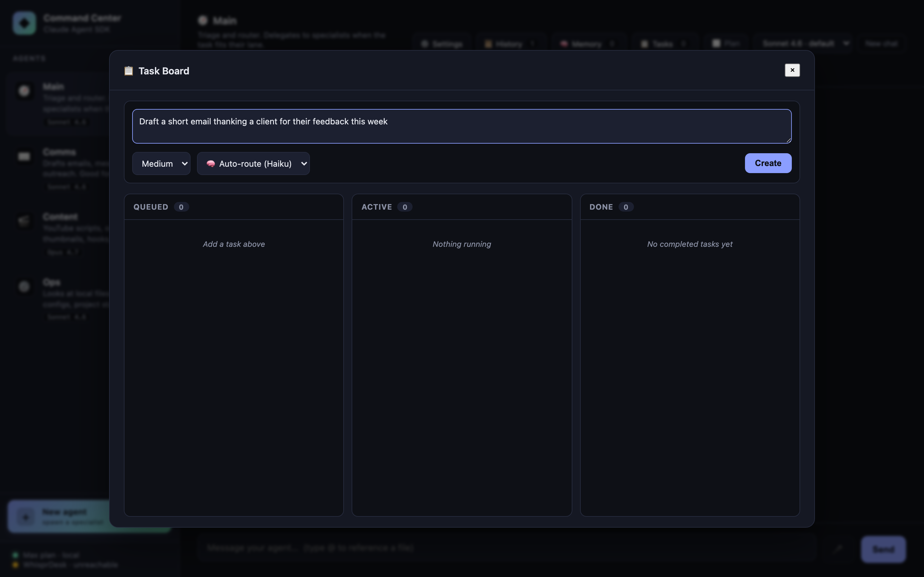This screenshot has width=924, height=577.
Task: Switch to the Memory panel
Action: click(585, 43)
